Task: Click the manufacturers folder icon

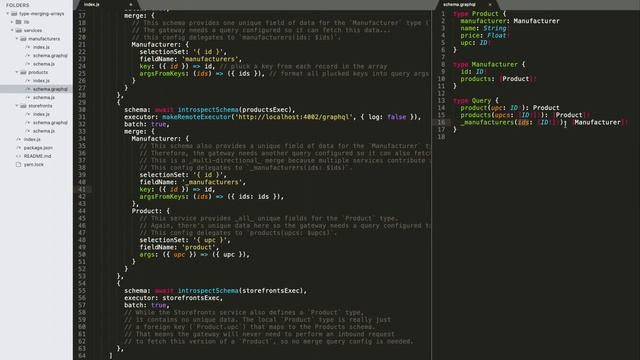Action: (23, 39)
